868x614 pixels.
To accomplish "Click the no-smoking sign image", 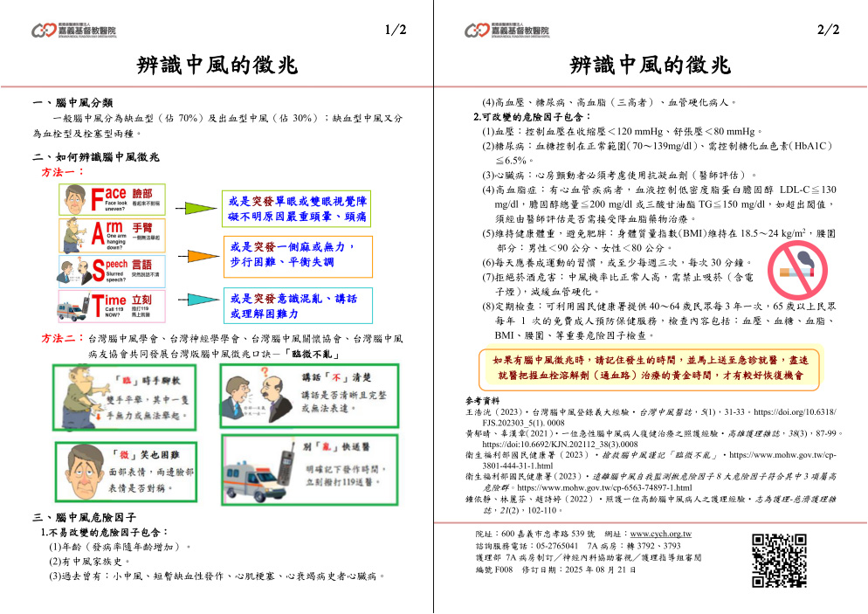I will [797, 270].
